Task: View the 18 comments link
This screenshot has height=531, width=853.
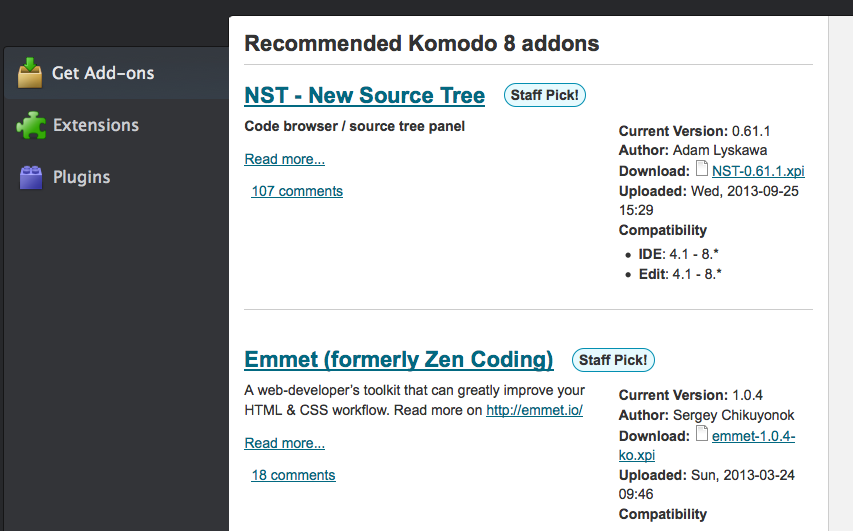Action: click(293, 475)
